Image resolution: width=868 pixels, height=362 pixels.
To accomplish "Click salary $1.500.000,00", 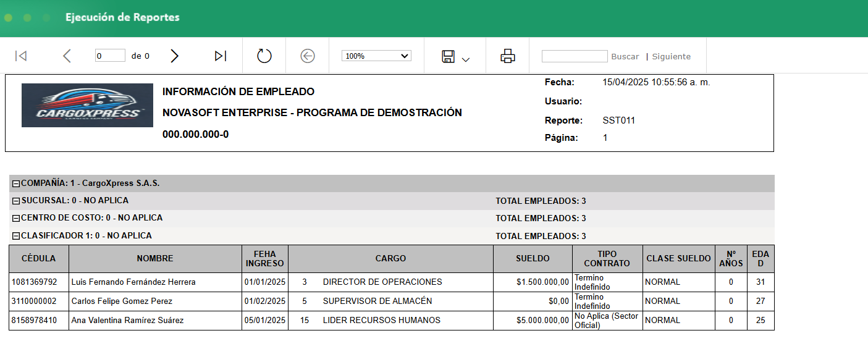I will [x=542, y=282].
